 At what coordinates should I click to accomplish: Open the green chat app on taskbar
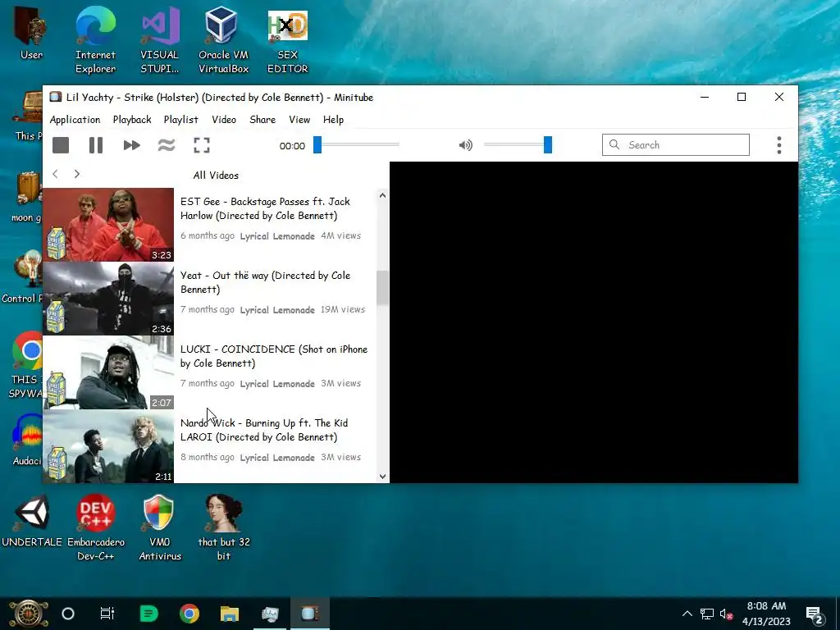pos(148,614)
